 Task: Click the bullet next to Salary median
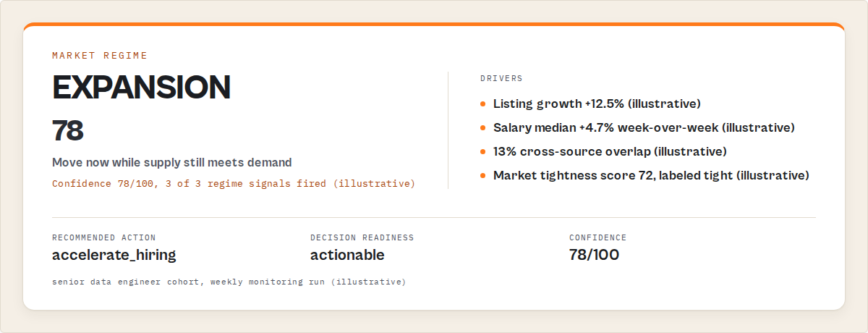(x=482, y=128)
